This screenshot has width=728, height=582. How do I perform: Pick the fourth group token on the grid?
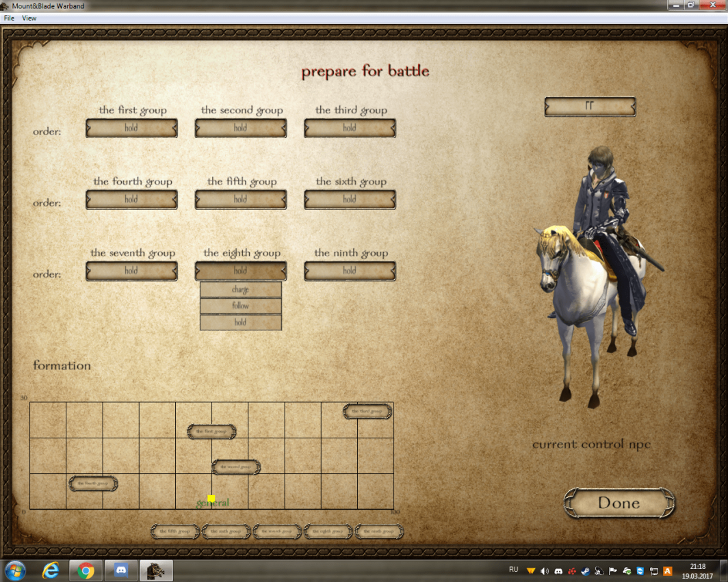pyautogui.click(x=93, y=484)
